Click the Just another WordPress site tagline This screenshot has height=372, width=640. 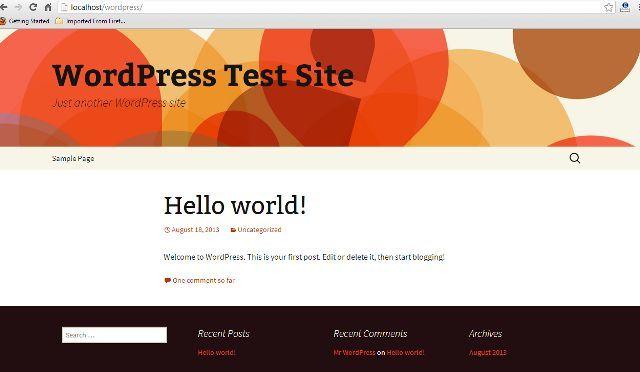point(119,103)
